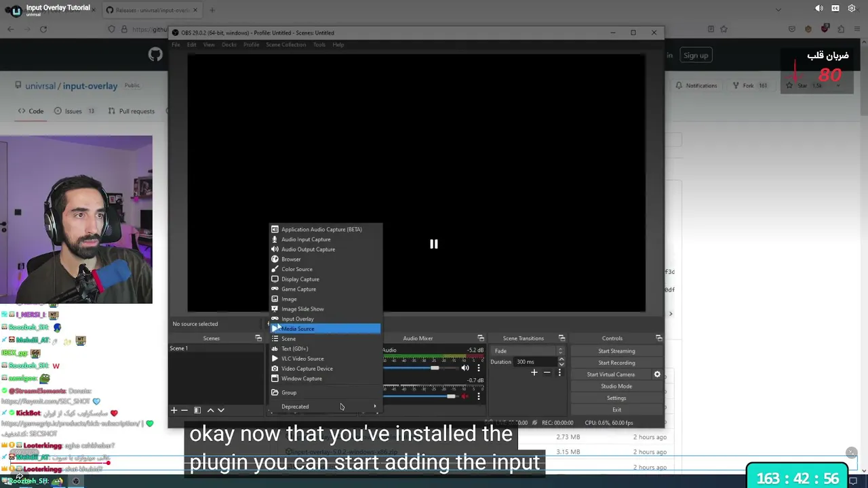The width and height of the screenshot is (868, 488).
Task: Select the highlighted Media Source entry
Action: pyautogui.click(x=325, y=329)
